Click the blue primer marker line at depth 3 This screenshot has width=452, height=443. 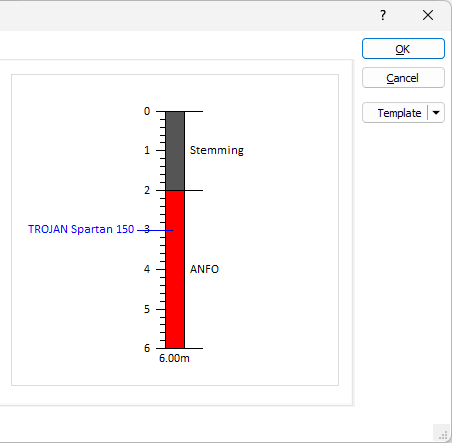(155, 230)
